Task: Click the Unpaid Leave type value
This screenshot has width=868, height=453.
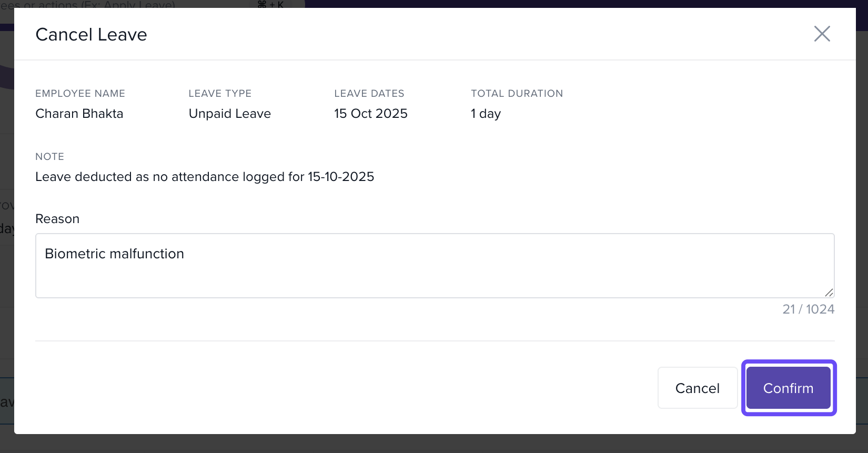Action: click(229, 114)
